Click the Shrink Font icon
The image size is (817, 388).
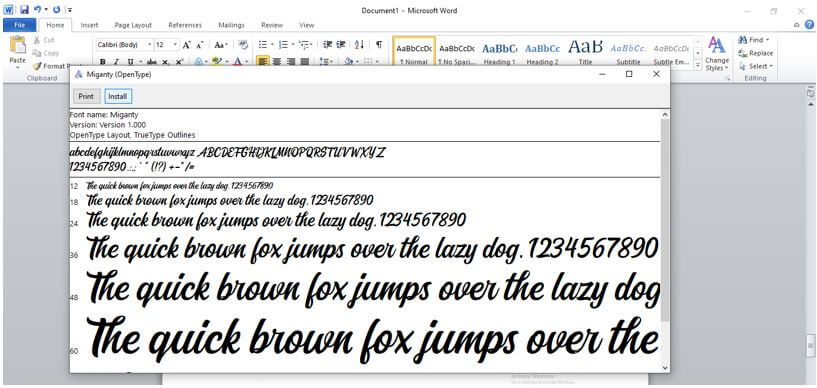tap(200, 45)
